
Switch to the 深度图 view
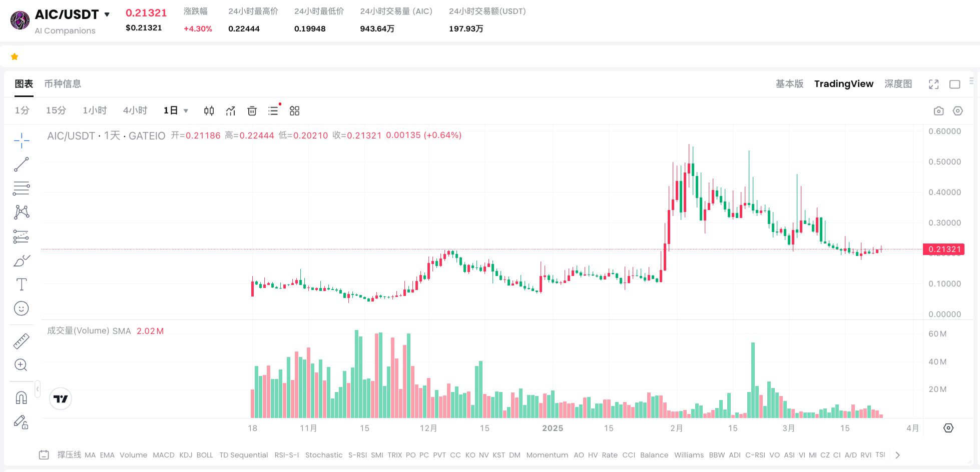tap(898, 84)
